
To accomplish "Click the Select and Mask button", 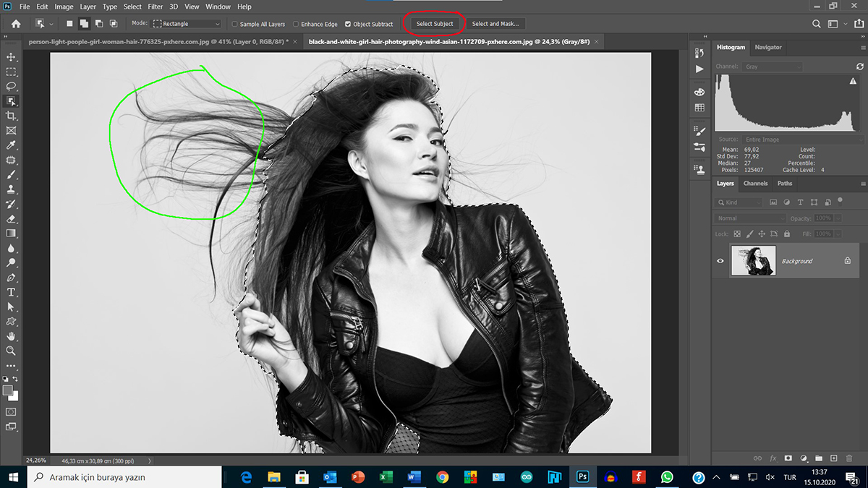I will coord(495,24).
